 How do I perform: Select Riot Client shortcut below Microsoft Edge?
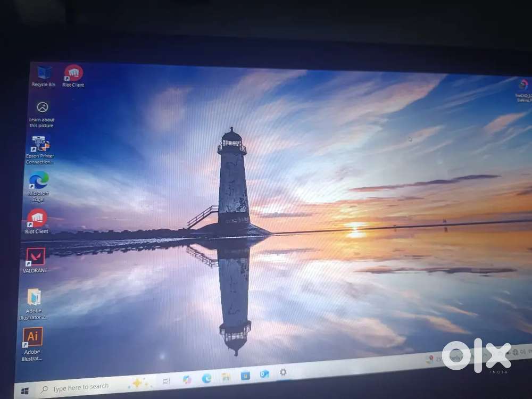[x=37, y=218]
